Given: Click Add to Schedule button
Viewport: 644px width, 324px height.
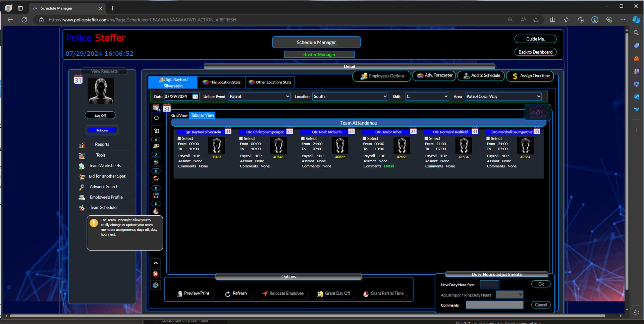Looking at the screenshot, I should click(x=481, y=76).
